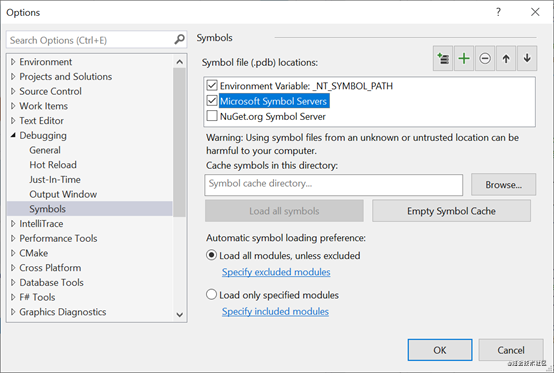Select Load only specified modules radio button
Screen dimensions: 554x373
tap(211, 294)
